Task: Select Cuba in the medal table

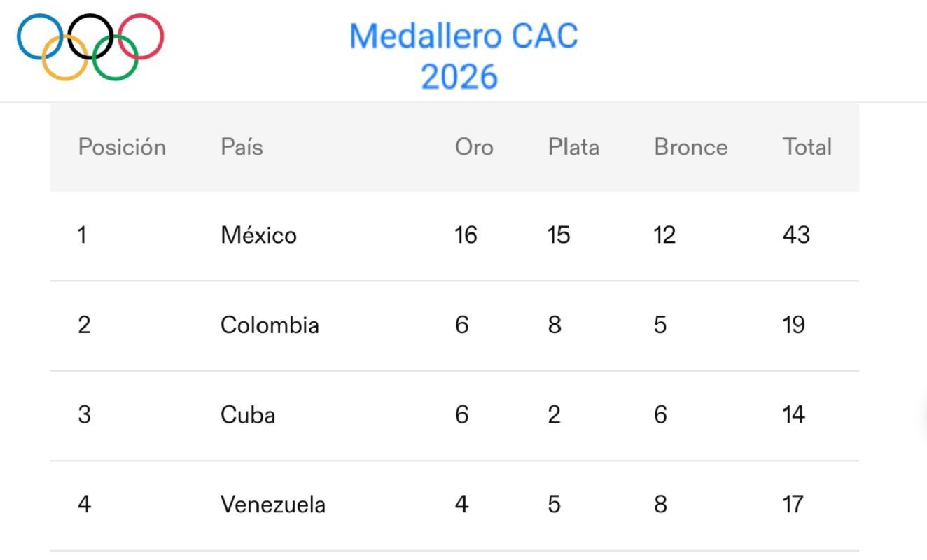Action: coord(248,415)
